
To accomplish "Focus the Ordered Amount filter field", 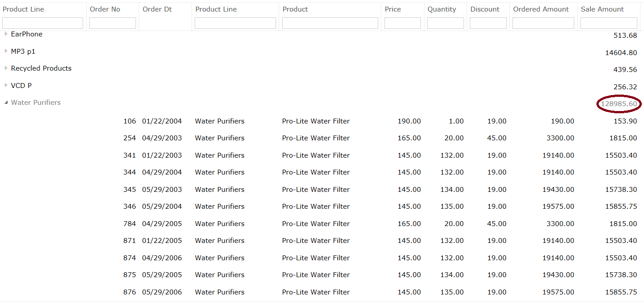I will pyautogui.click(x=544, y=23).
